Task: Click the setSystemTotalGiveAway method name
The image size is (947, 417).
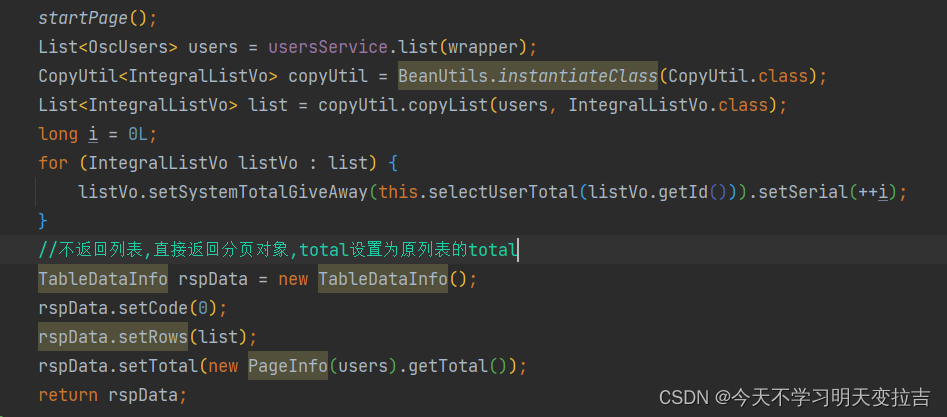Action: pos(258,192)
